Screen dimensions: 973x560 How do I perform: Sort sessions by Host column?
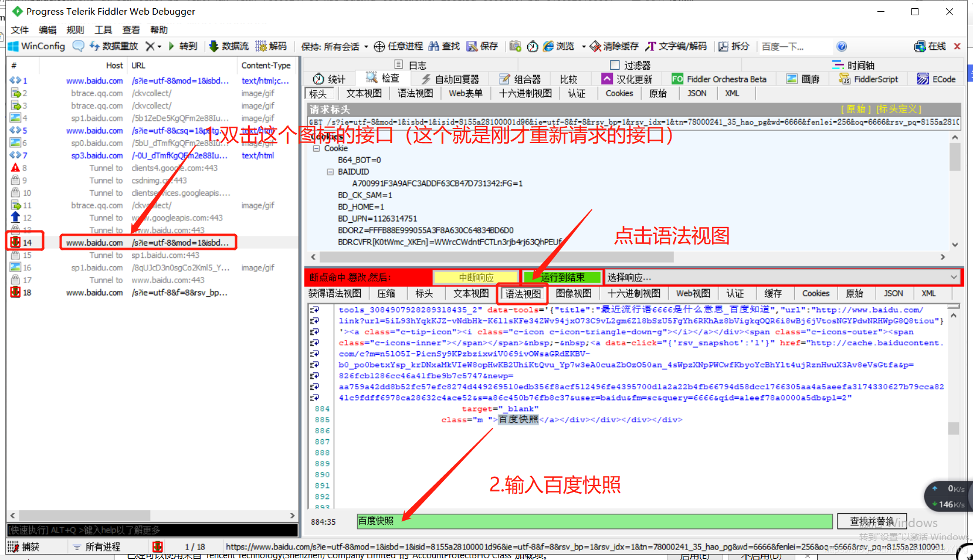pyautogui.click(x=114, y=65)
